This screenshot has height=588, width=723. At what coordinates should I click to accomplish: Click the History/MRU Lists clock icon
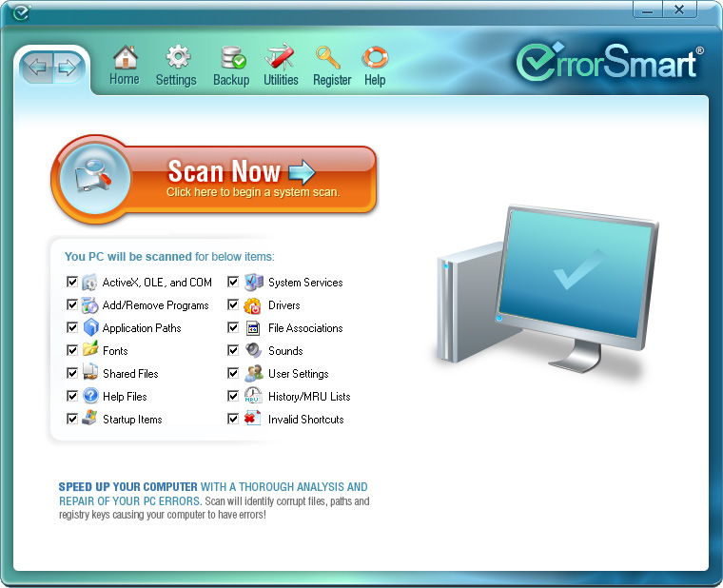click(x=253, y=395)
